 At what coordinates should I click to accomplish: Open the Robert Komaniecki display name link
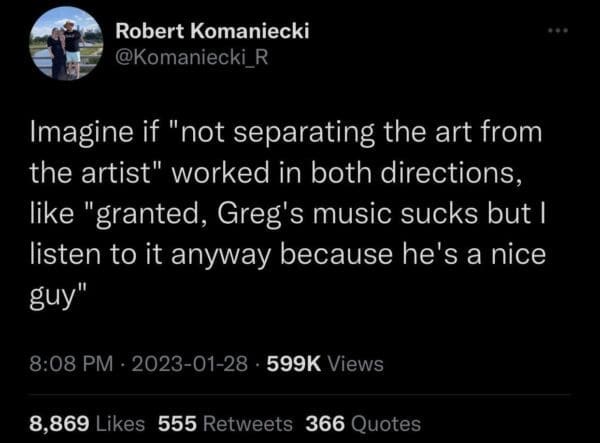pyautogui.click(x=213, y=31)
